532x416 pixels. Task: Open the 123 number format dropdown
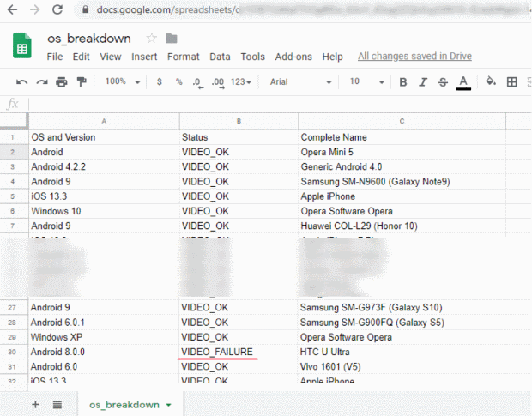pyautogui.click(x=241, y=82)
